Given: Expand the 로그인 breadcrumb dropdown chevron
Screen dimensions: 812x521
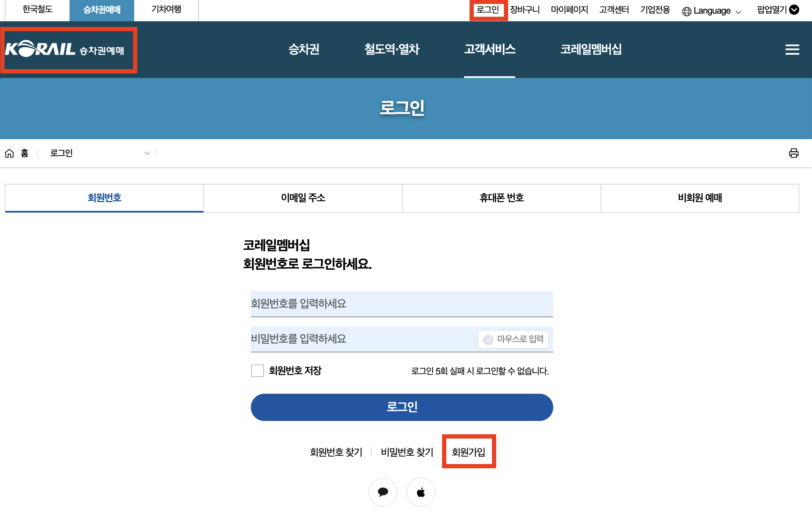Looking at the screenshot, I should (147, 153).
